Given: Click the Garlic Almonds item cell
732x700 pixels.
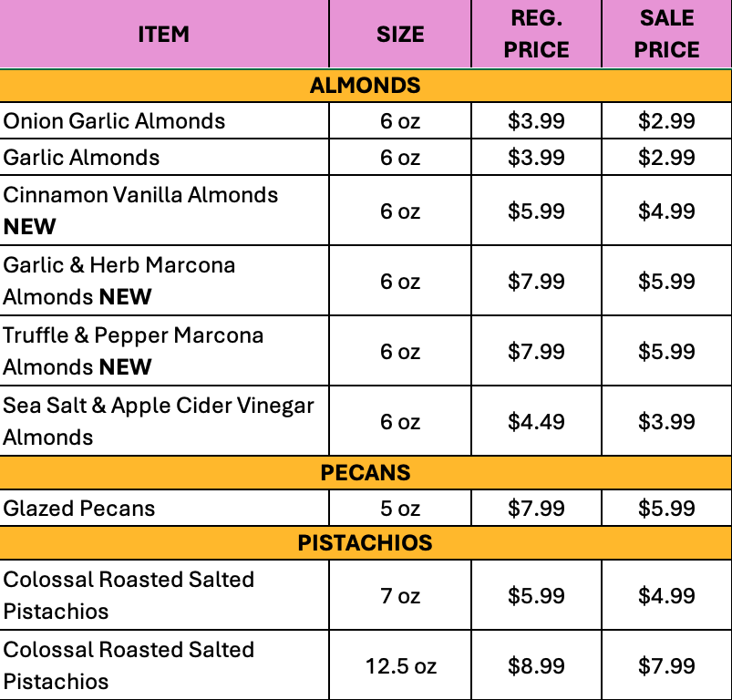Looking at the screenshot, I should pyautogui.click(x=164, y=157).
